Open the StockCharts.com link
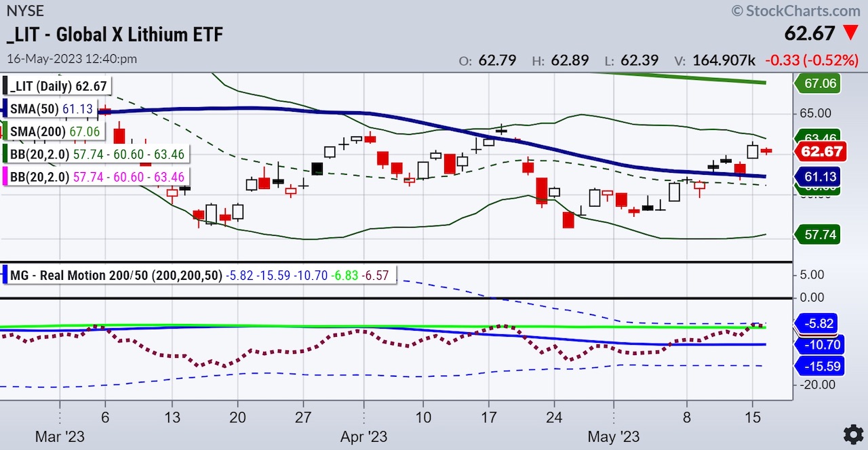 click(797, 11)
